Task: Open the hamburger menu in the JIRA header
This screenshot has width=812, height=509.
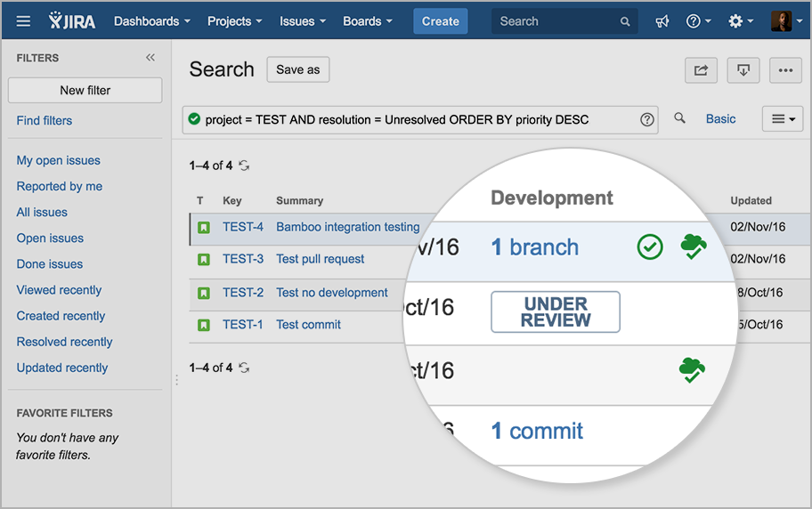Action: (23, 21)
